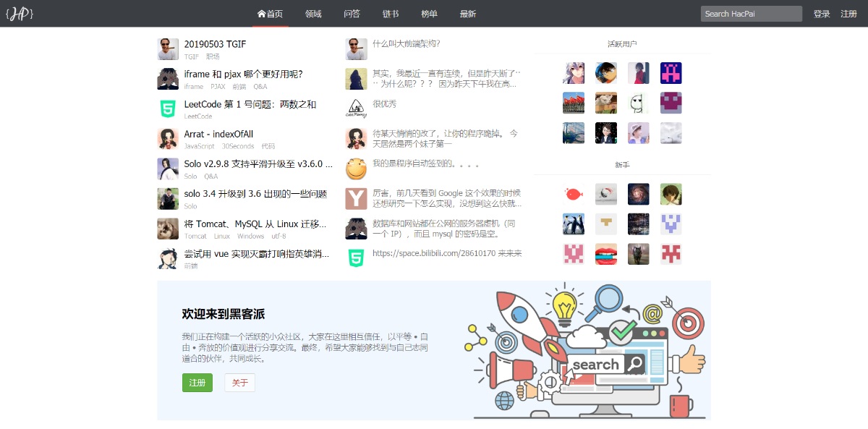Click the HTML5 icon beside the LeetCode post
868x429 pixels.
[x=167, y=109]
